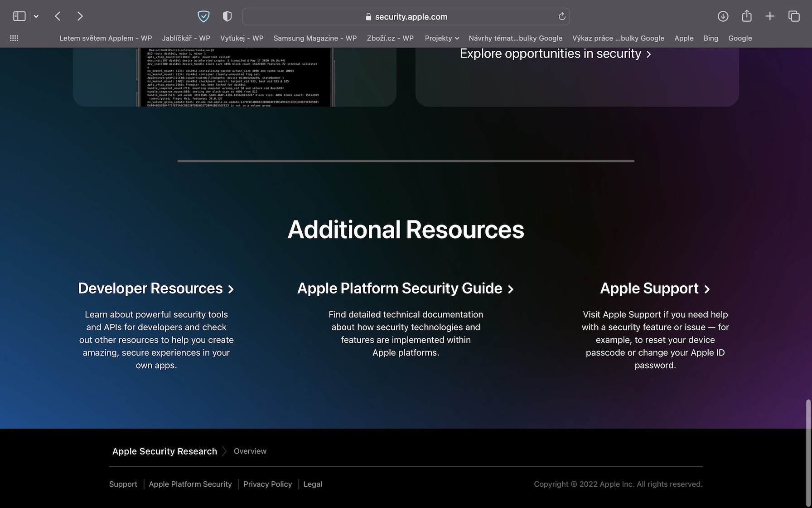Screen dimensions: 812x508
Task: Open a new tab
Action: pyautogui.click(x=770, y=16)
